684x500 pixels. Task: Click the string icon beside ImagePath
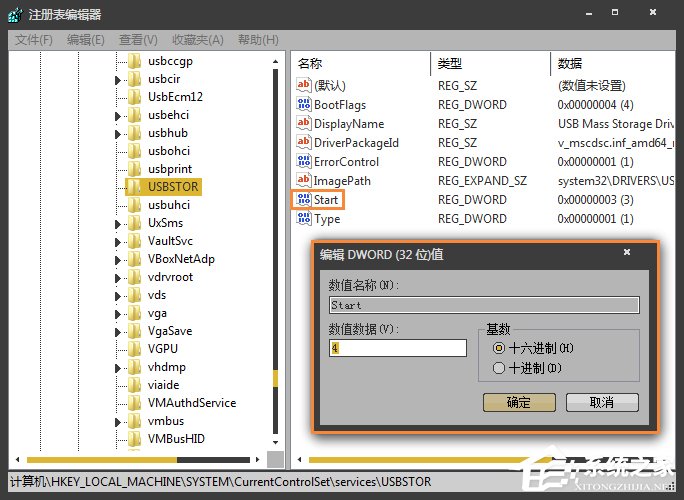pyautogui.click(x=303, y=180)
